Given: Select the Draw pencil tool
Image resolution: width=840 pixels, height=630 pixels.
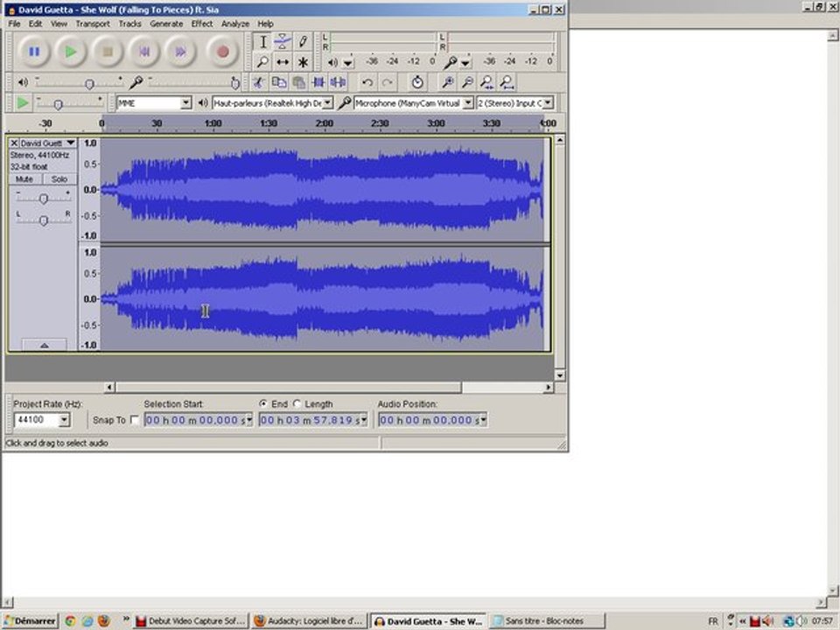Looking at the screenshot, I should click(x=303, y=42).
